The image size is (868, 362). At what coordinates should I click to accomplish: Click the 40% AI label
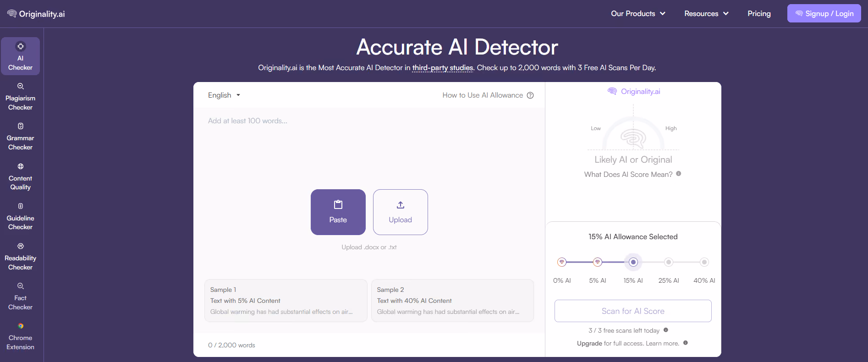(x=704, y=280)
